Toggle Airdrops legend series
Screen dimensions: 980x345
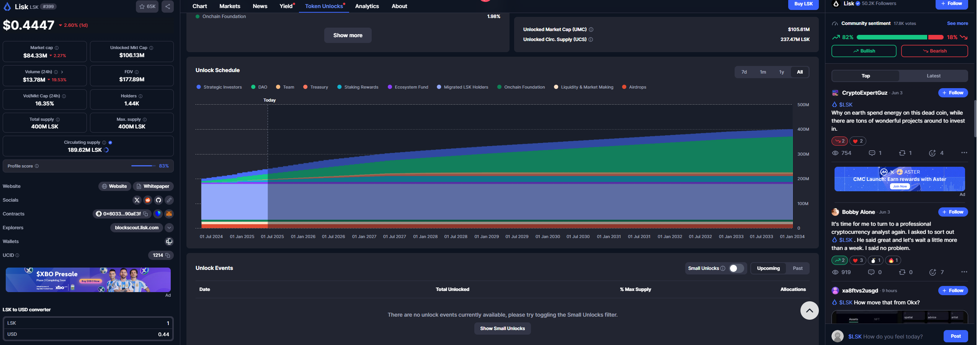click(x=634, y=87)
